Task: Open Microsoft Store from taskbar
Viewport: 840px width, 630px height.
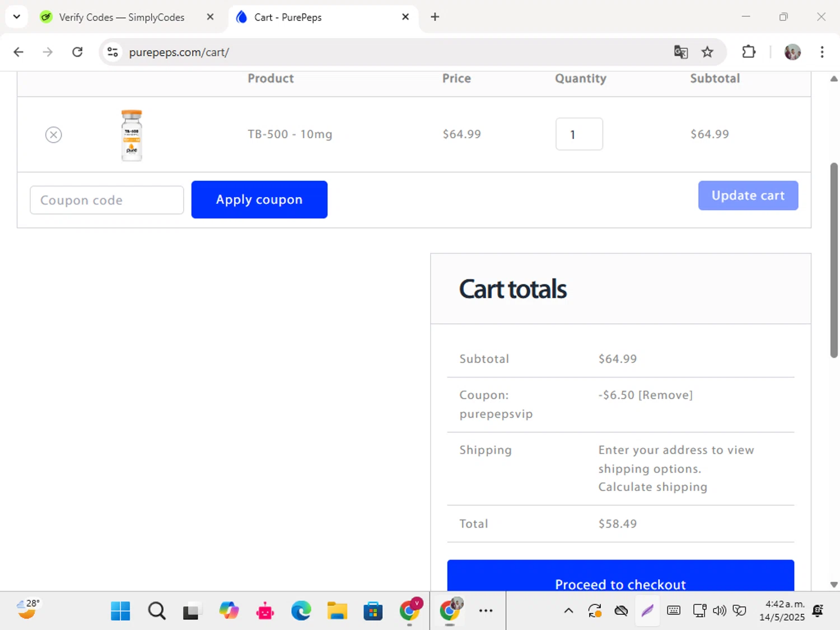Action: tap(373, 611)
